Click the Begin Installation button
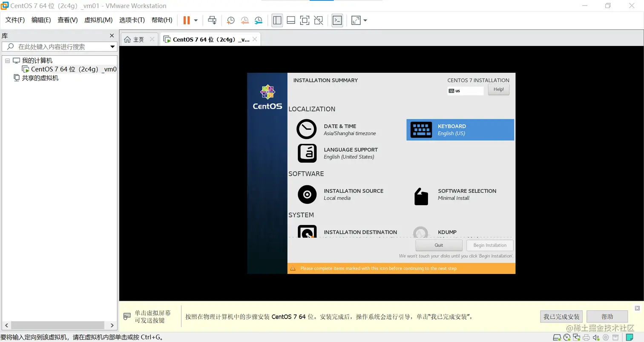Viewport: 644px width, 342px height. 490,245
